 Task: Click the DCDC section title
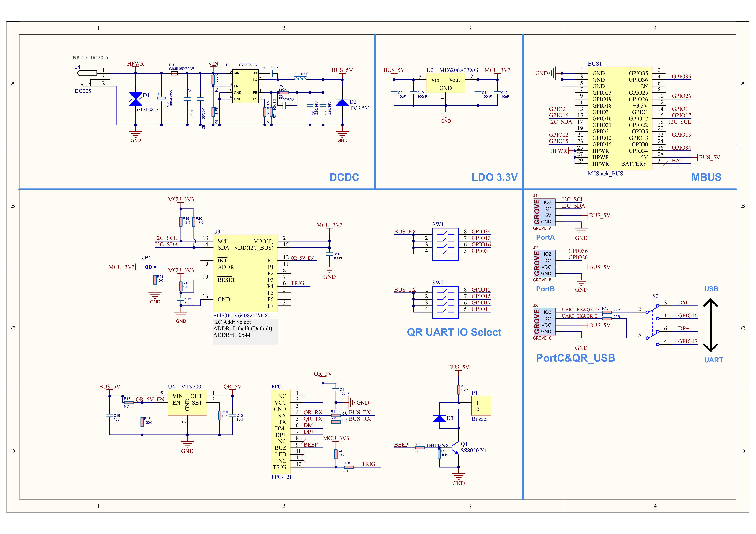pyautogui.click(x=344, y=177)
